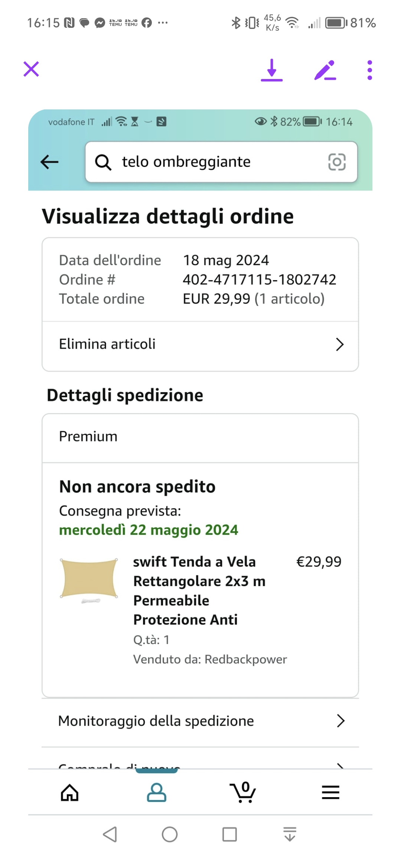Tap the magnifying glass search icon
The height and width of the screenshot is (868, 401).
tap(103, 162)
